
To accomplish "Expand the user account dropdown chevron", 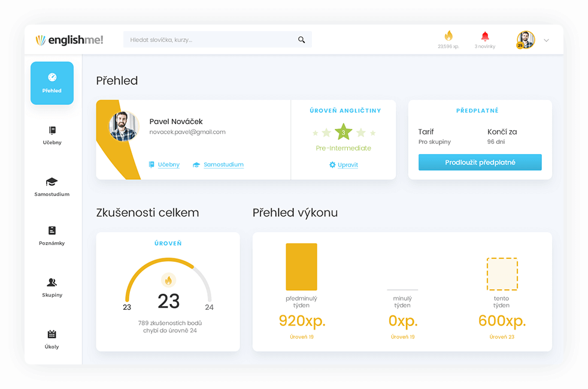I will click(x=546, y=40).
